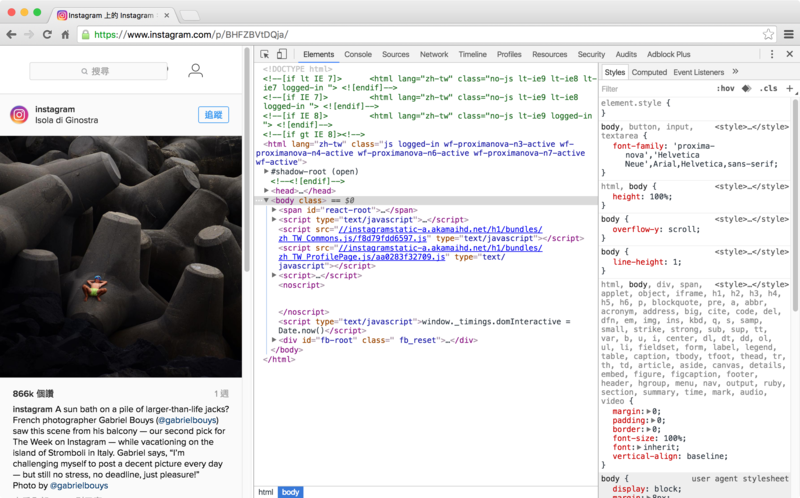Click the Instagram user profile icon
This screenshot has height=498, width=800.
(195, 70)
